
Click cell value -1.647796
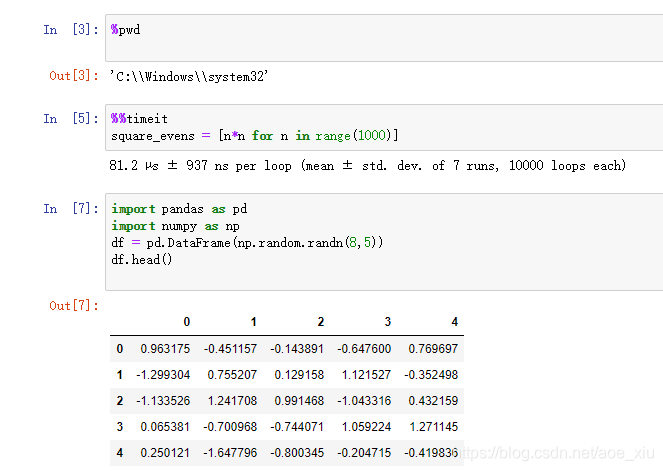point(230,453)
